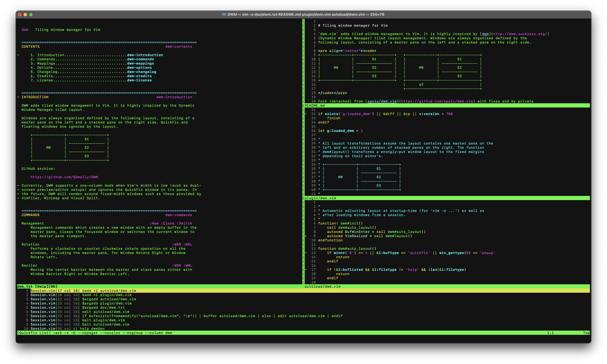Jump to dwm-changelog from contents
Viewport: 607px width, 364px height.
click(142, 72)
